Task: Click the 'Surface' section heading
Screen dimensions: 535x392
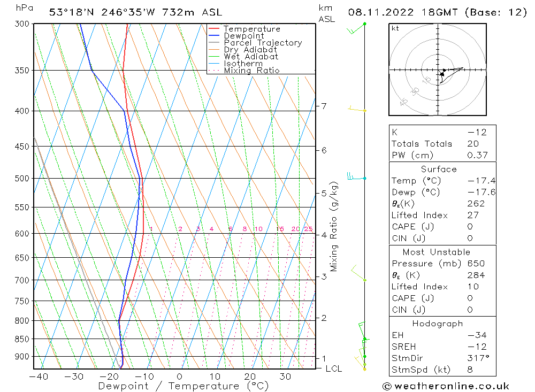Action: click(439, 169)
